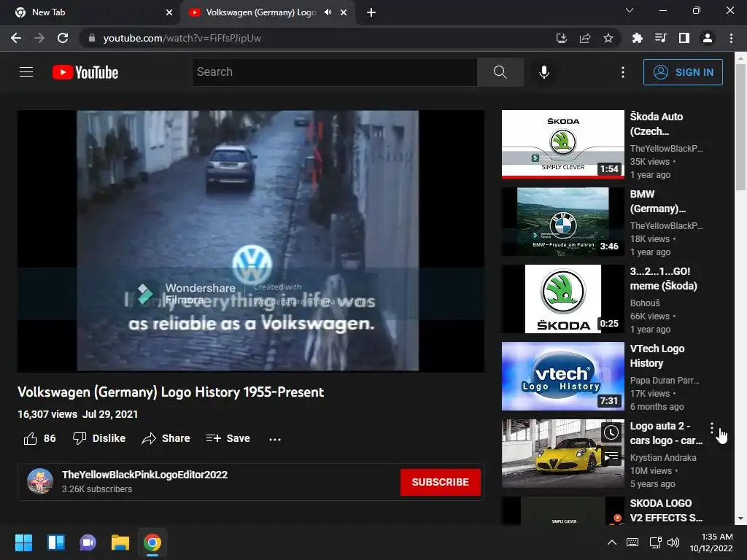
Task: Click the address bar URL
Action: [182, 38]
